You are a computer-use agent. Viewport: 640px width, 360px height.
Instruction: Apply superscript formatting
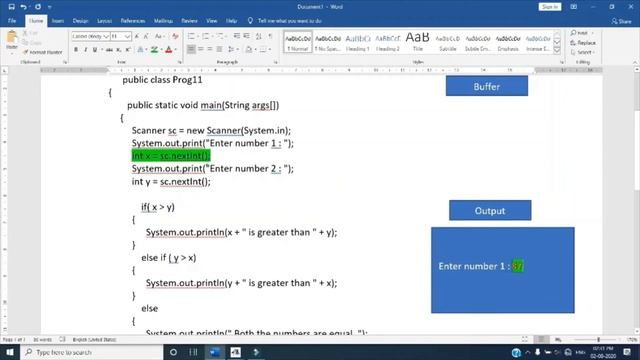click(127, 50)
